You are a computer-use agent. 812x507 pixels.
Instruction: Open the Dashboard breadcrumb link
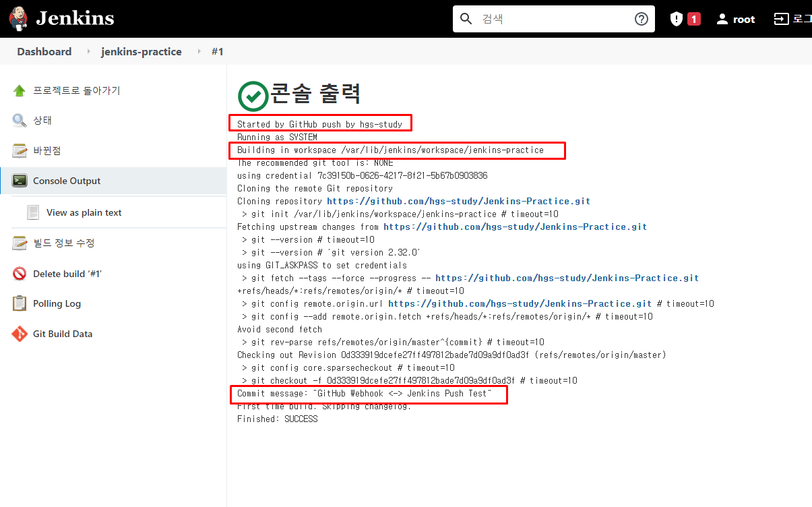pos(44,51)
